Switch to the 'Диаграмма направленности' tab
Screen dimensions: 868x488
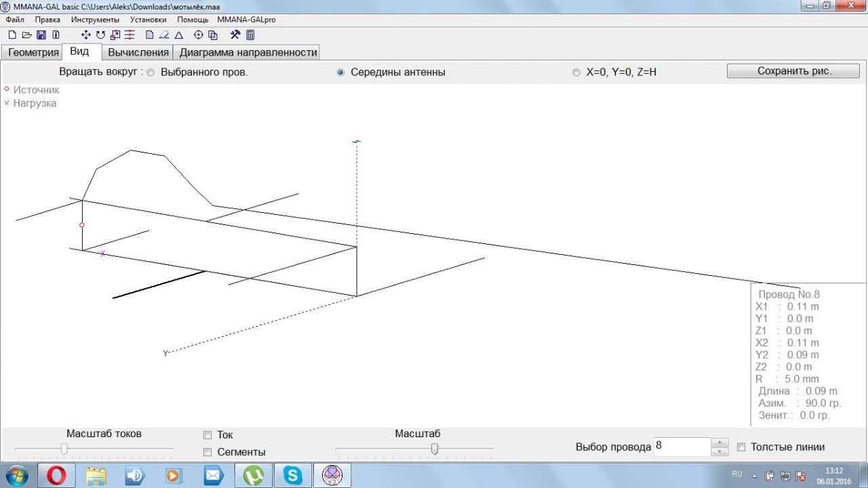point(248,52)
